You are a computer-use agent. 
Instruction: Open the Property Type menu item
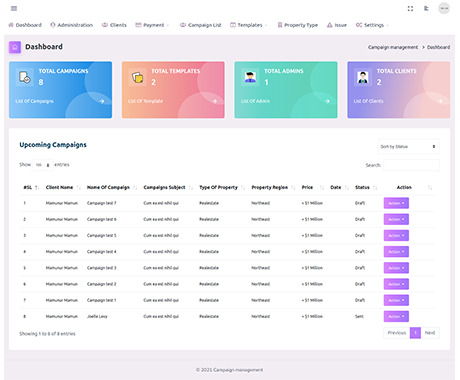coord(298,25)
